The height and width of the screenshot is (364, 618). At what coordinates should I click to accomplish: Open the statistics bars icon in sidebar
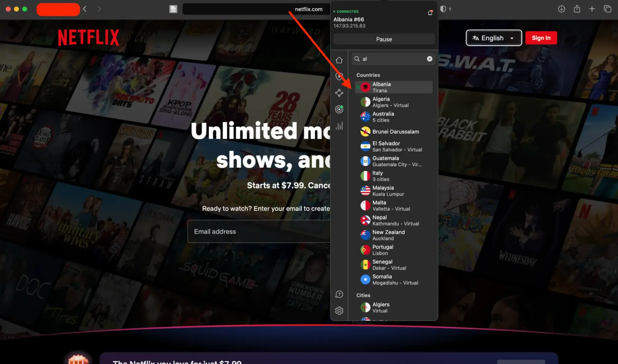pyautogui.click(x=339, y=126)
